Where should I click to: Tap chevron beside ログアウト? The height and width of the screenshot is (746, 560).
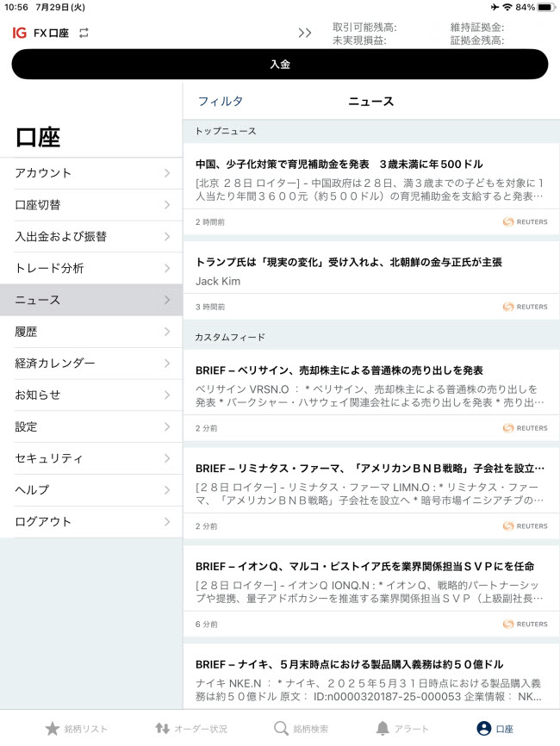[167, 522]
